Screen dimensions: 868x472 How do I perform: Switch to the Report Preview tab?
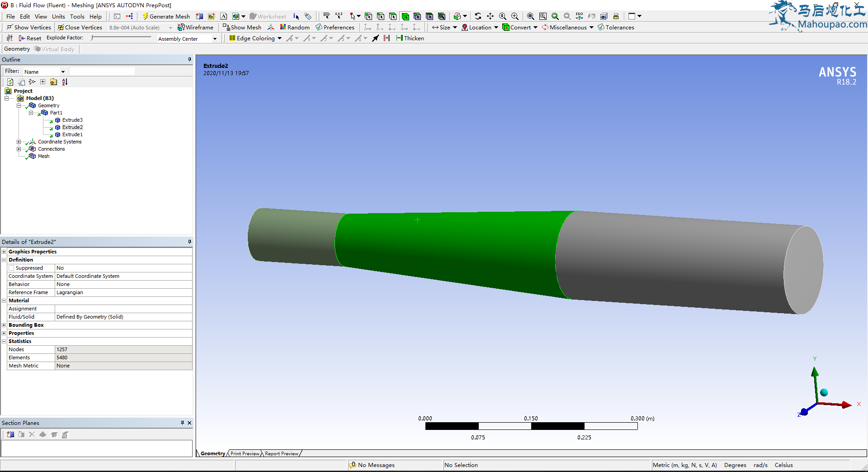pos(281,453)
